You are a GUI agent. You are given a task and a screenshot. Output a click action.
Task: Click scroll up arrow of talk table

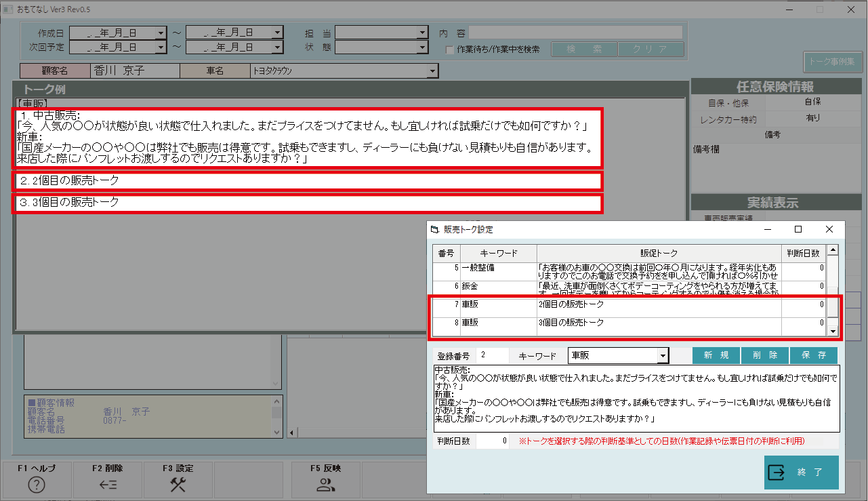(833, 250)
